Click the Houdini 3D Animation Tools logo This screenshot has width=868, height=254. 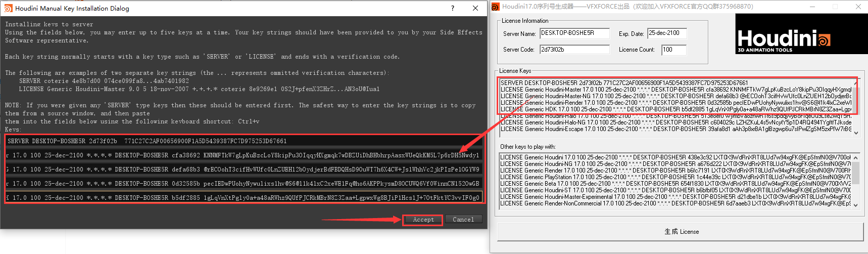pos(801,34)
